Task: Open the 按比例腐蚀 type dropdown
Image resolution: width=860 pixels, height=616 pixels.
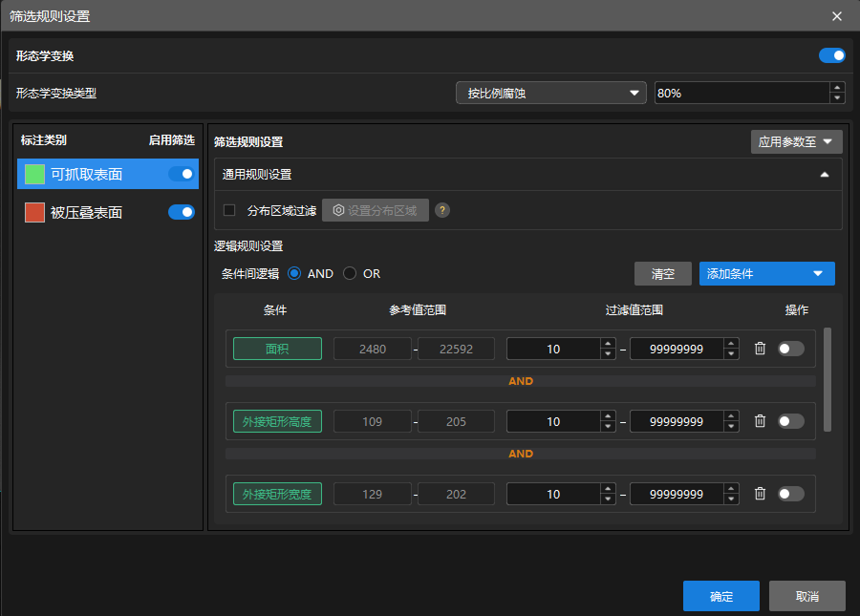Action: [x=550, y=94]
